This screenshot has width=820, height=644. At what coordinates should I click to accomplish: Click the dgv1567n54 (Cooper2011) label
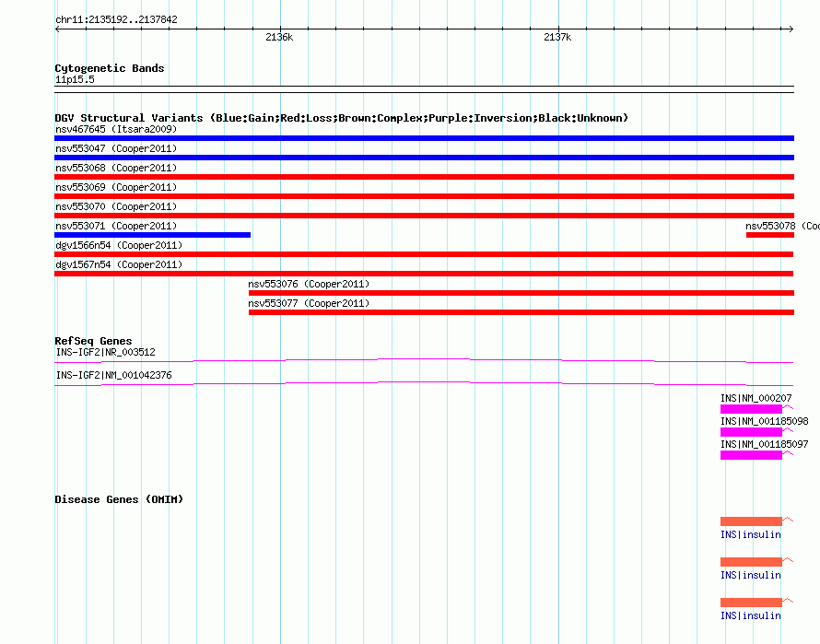click(119, 264)
